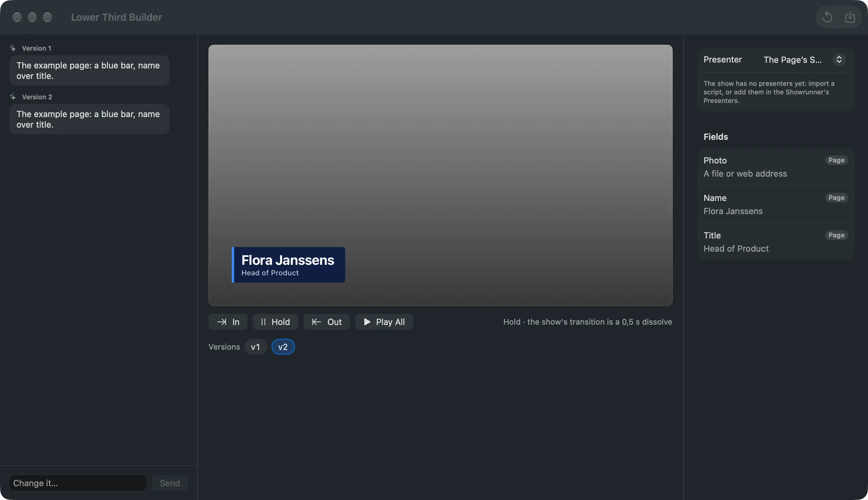The height and width of the screenshot is (500, 868).
Task: Click the no presenters hint text
Action: pyautogui.click(x=769, y=92)
